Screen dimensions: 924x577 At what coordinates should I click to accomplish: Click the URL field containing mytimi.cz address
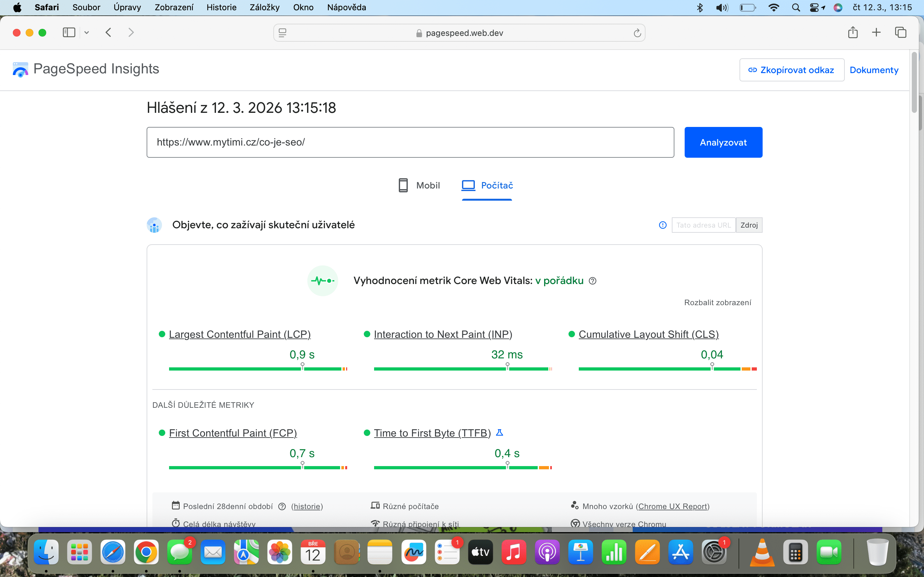[x=410, y=142]
